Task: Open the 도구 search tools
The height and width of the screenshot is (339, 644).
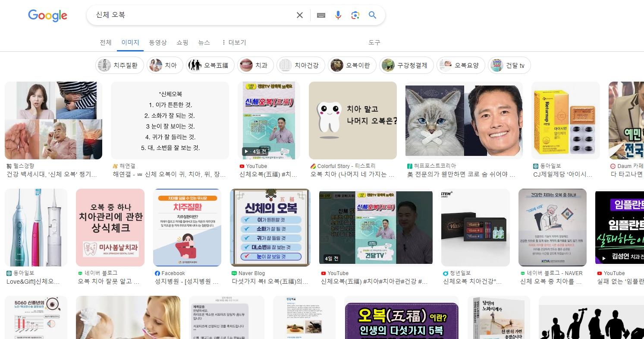Action: 374,42
